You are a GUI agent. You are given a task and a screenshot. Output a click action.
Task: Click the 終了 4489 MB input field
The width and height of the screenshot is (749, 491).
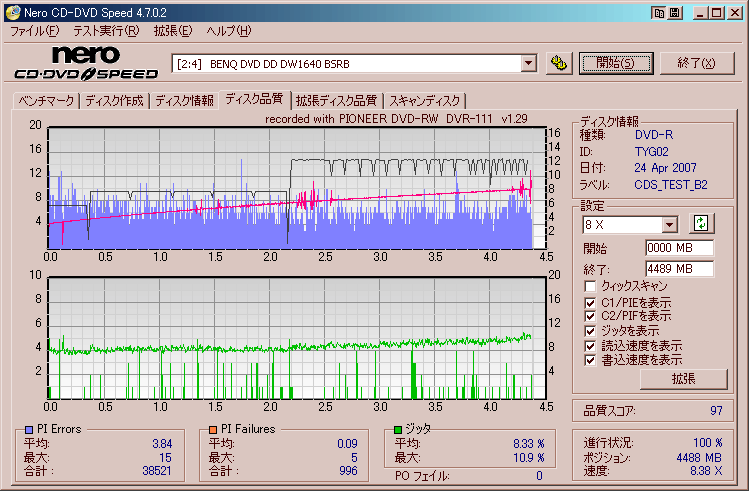click(x=679, y=269)
